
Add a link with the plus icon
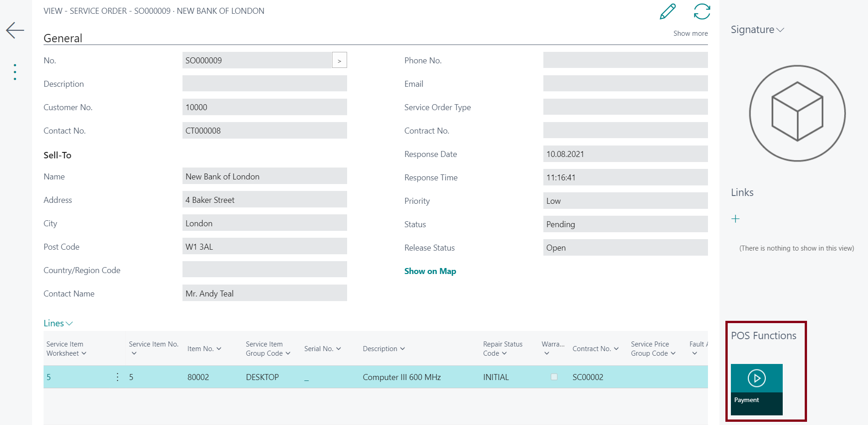pyautogui.click(x=735, y=219)
